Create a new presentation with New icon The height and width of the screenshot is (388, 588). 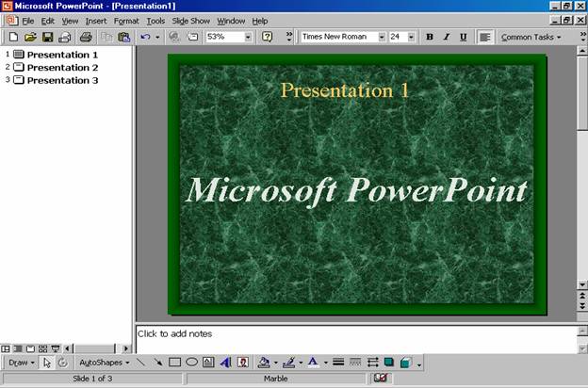point(13,37)
